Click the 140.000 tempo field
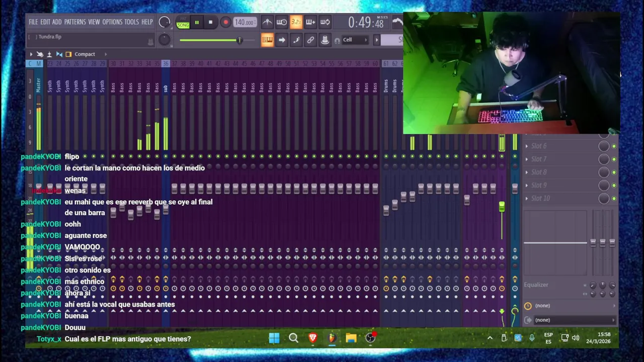This screenshot has height=362, width=644. pyautogui.click(x=244, y=22)
